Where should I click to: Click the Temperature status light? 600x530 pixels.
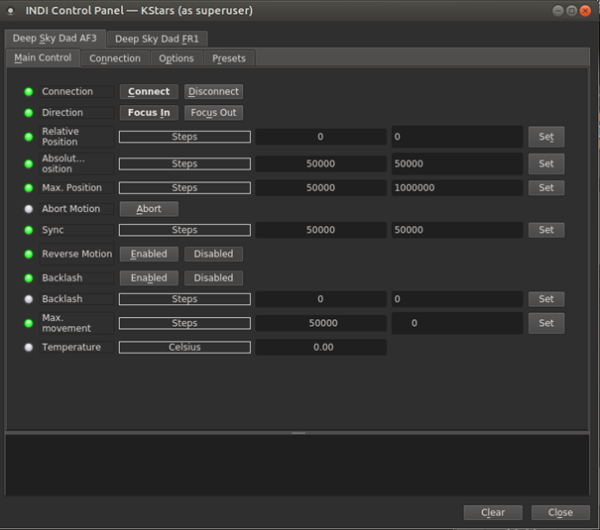tap(29, 347)
